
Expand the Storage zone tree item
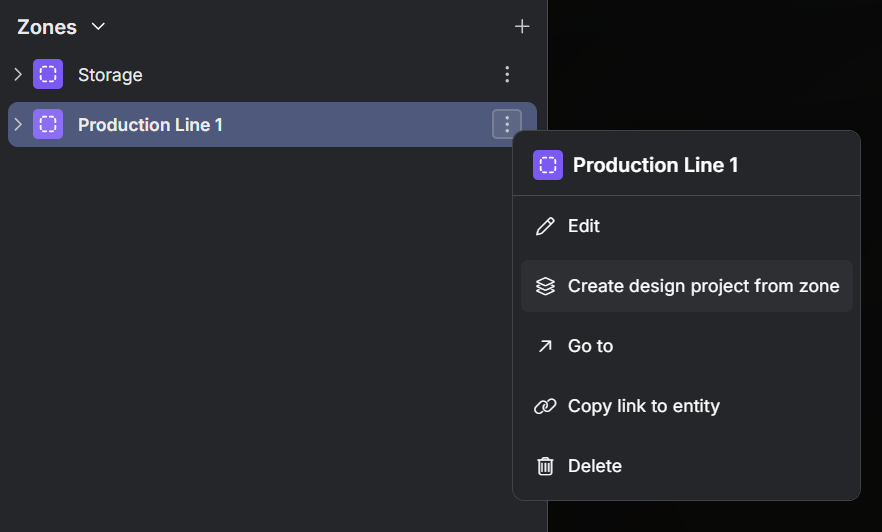[17, 74]
